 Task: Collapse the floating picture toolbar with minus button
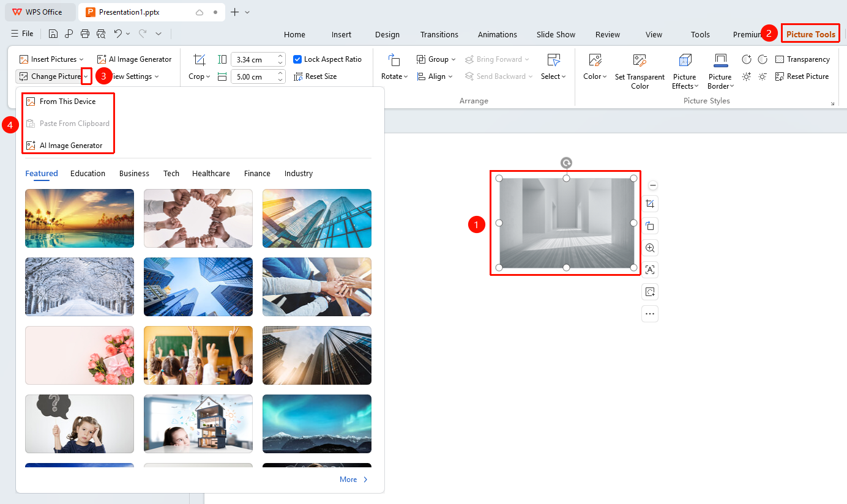[x=653, y=185]
